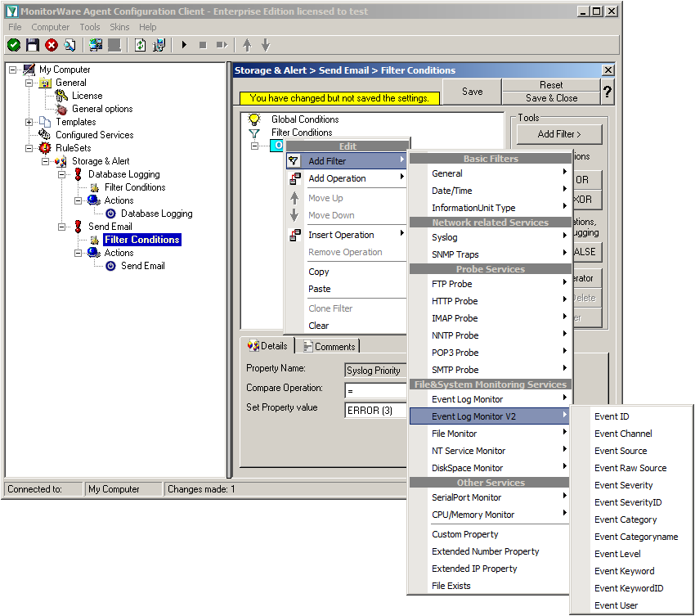695x616 pixels.
Task: Click the Reset button
Action: [551, 85]
